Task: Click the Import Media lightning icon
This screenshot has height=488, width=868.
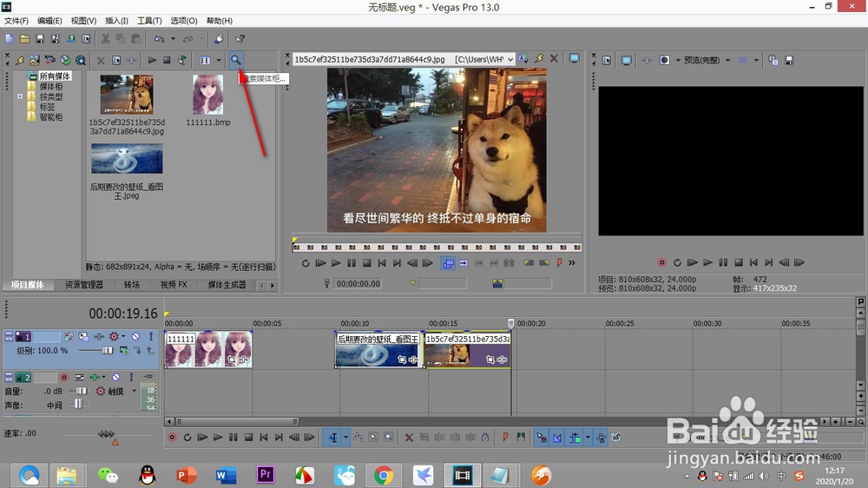Action: pos(20,60)
